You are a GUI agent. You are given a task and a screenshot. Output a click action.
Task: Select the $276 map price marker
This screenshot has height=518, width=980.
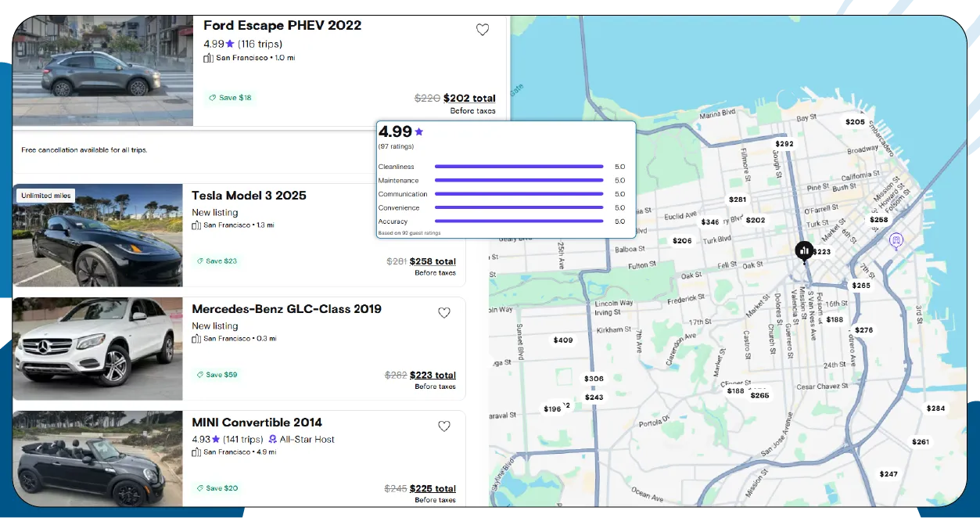863,330
